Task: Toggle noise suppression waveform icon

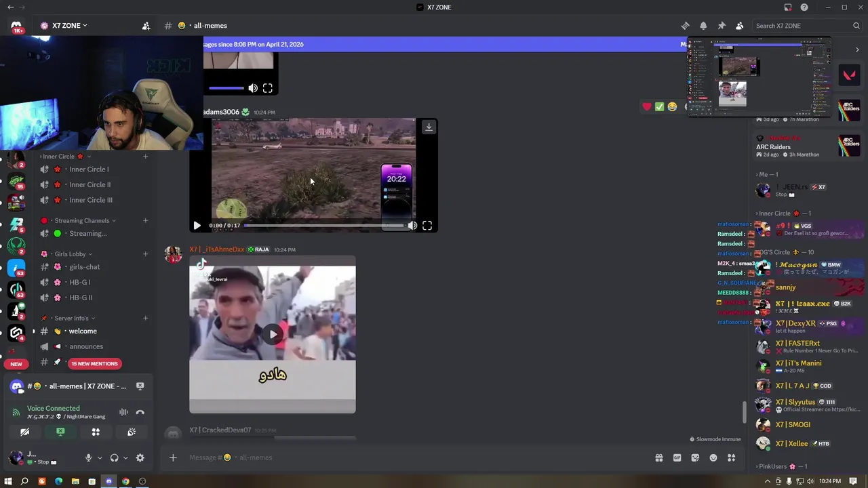Action: [x=123, y=412]
